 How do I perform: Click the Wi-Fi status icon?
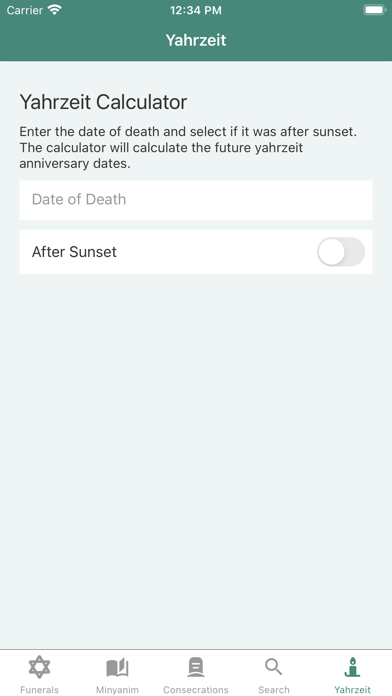(x=55, y=10)
